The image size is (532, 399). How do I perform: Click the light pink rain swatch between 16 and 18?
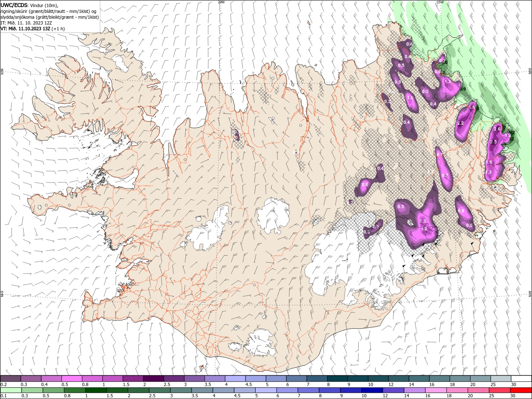click(436, 390)
